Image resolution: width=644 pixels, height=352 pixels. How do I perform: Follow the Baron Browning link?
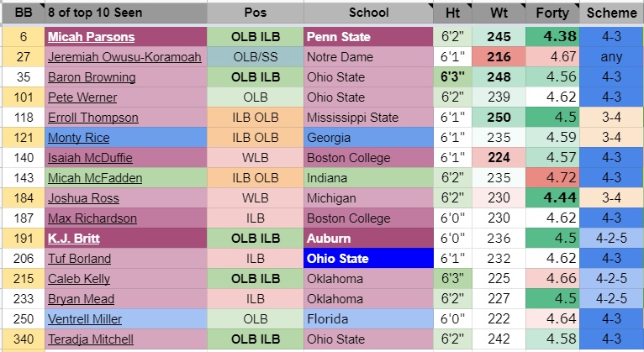click(x=92, y=77)
